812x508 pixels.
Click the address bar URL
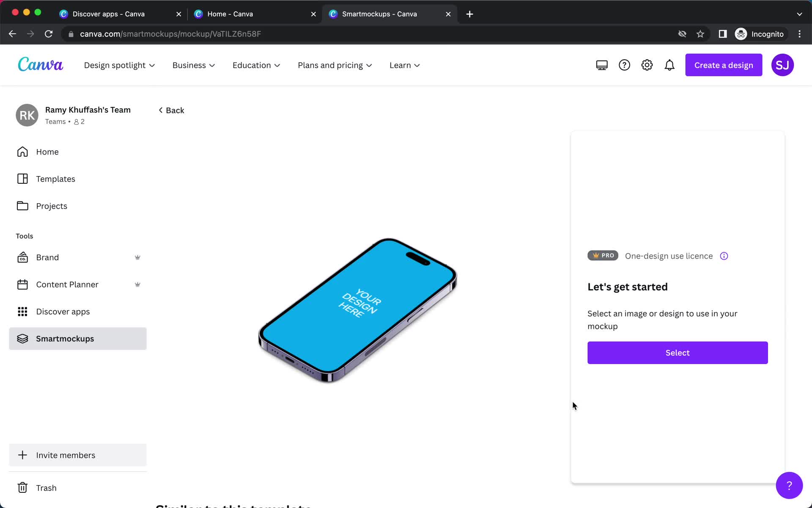170,34
